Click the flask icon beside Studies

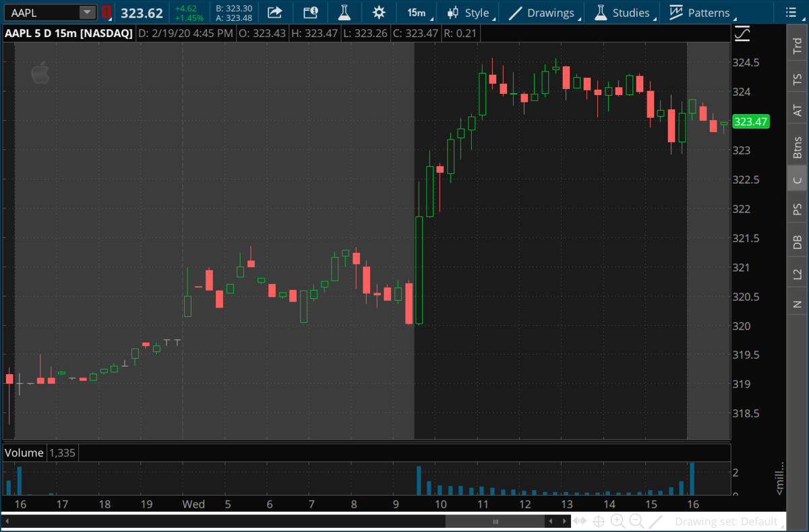point(601,13)
